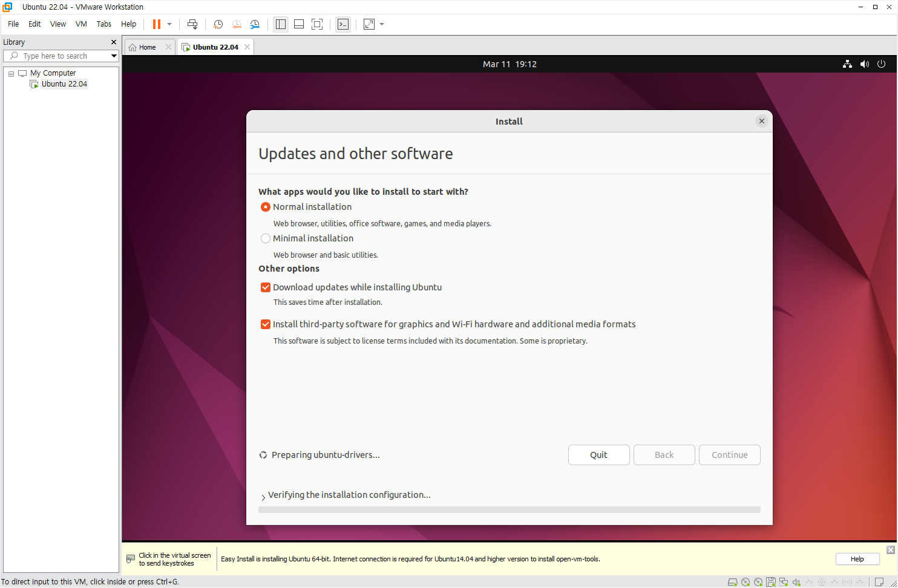Viewport: 898px width, 588px height.
Task: Click the installation progress bar
Action: [510, 510]
